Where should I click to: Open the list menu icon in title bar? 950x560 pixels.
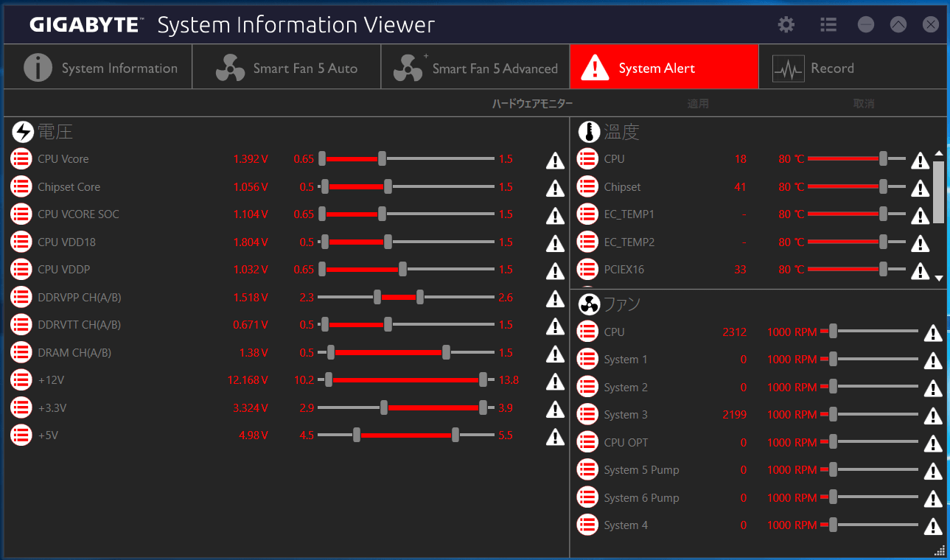(828, 24)
